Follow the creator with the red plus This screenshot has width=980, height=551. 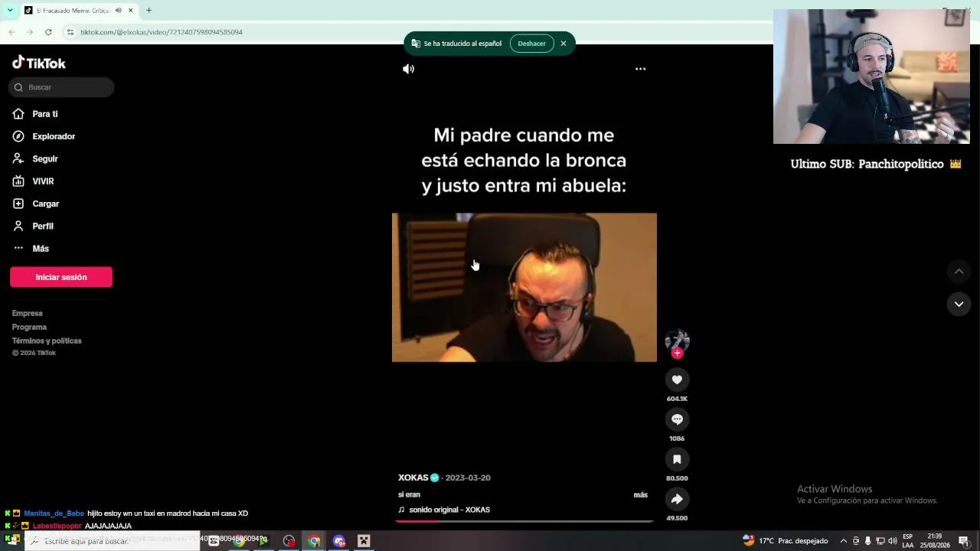[677, 353]
